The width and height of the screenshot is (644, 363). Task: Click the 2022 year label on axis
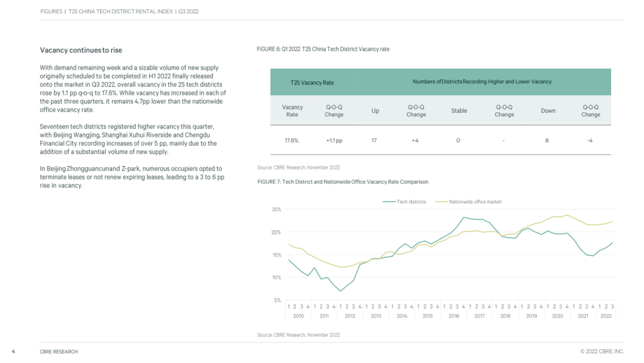pyautogui.click(x=605, y=316)
